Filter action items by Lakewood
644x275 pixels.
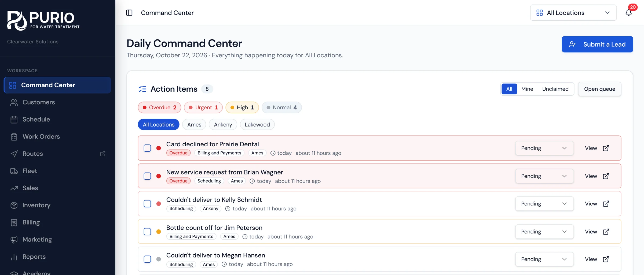pos(257,125)
